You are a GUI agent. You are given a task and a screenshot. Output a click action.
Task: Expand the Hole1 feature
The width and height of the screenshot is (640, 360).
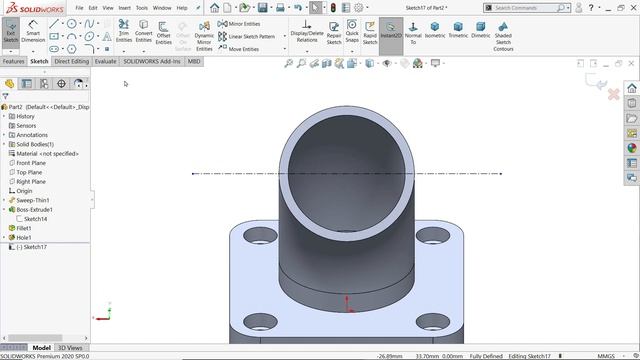coord(4,237)
